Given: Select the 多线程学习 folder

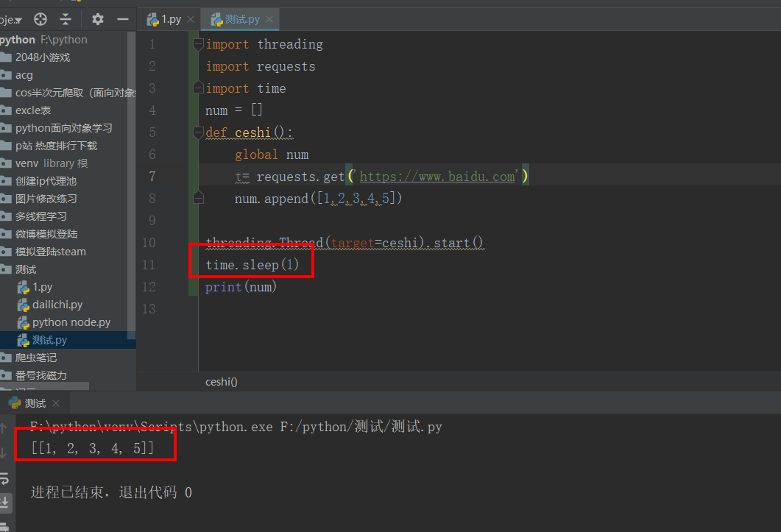Looking at the screenshot, I should pyautogui.click(x=40, y=216).
